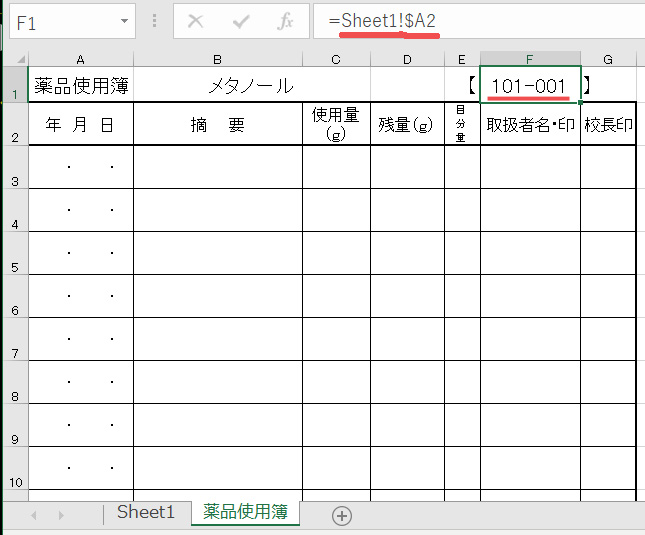Select cell F1 showing 101-001

point(529,86)
